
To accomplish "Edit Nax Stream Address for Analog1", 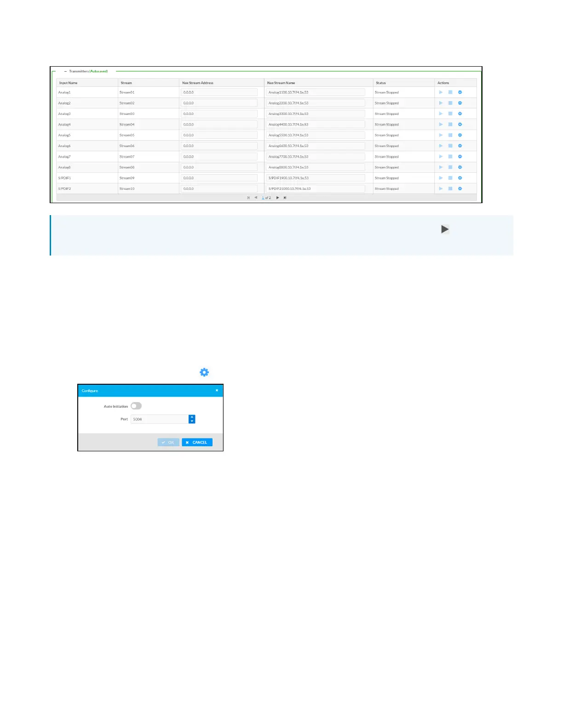I will (219, 92).
